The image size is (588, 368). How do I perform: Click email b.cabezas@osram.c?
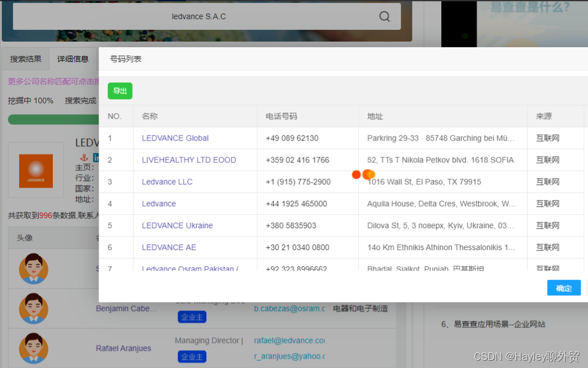click(290, 308)
